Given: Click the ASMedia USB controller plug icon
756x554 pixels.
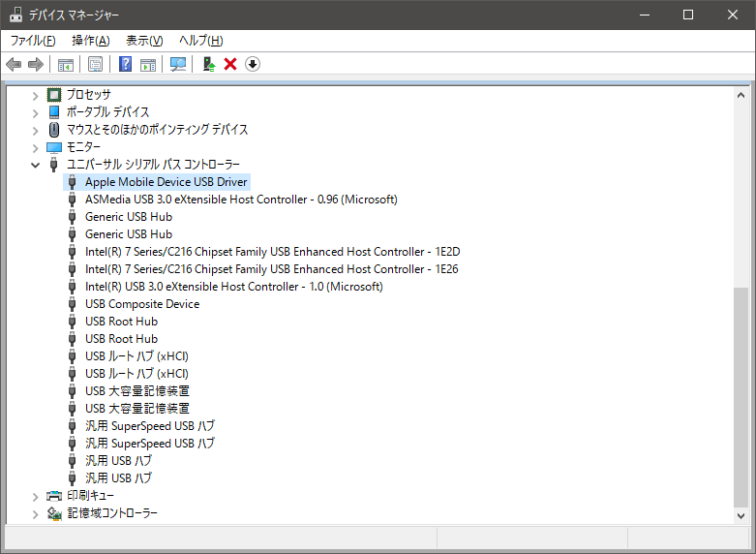Looking at the screenshot, I should click(x=73, y=200).
